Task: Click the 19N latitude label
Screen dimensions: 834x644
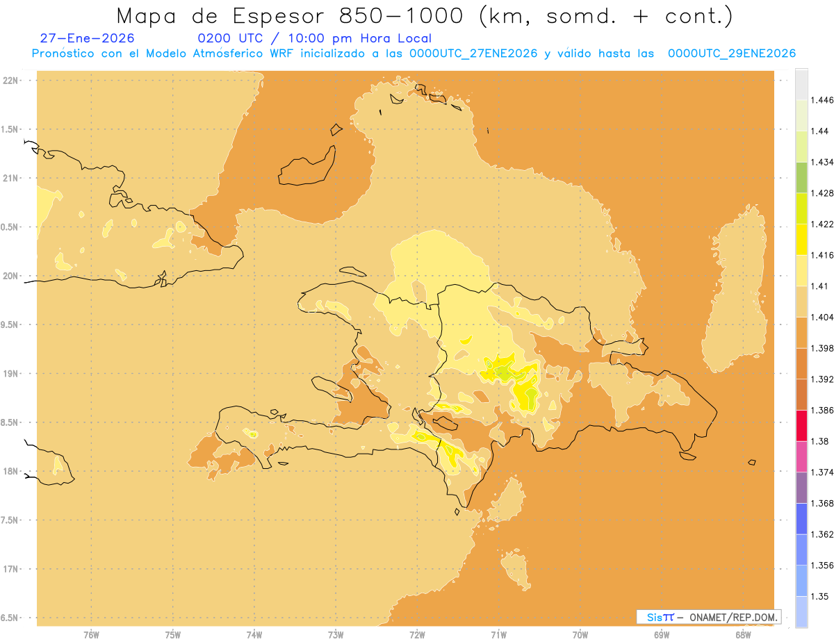Action: point(11,373)
